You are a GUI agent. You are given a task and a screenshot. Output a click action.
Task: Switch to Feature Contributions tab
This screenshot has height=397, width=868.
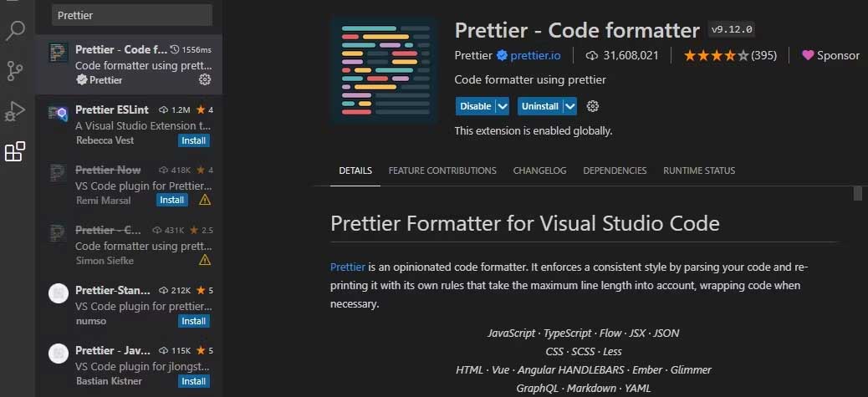point(442,171)
